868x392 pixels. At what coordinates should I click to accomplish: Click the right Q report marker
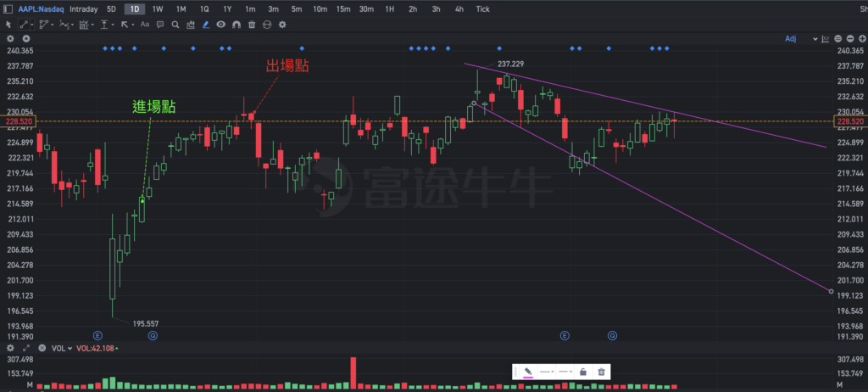point(612,335)
